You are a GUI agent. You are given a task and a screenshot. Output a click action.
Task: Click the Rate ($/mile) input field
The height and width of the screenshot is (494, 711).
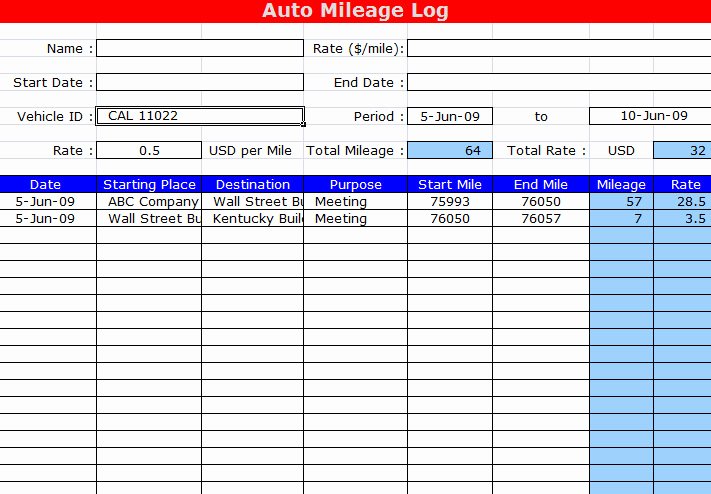pyautogui.click(x=559, y=48)
